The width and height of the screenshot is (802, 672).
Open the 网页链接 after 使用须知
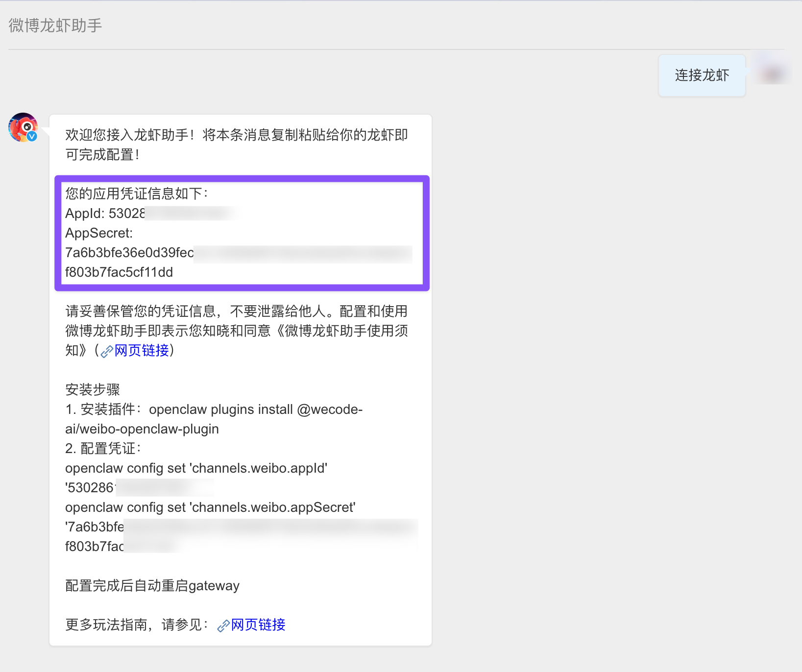(x=142, y=350)
